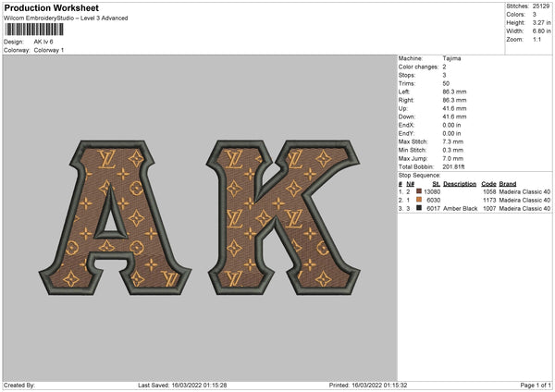Click thread code 1007

(489, 209)
